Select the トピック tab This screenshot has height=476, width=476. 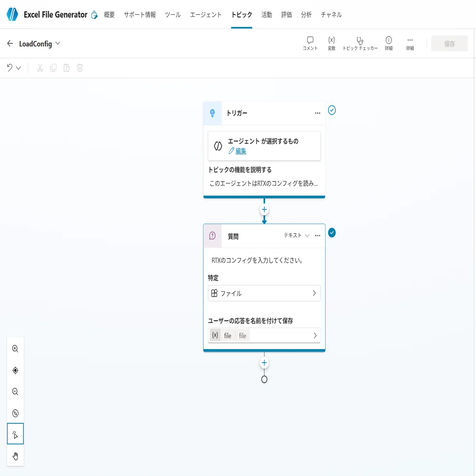tap(242, 15)
